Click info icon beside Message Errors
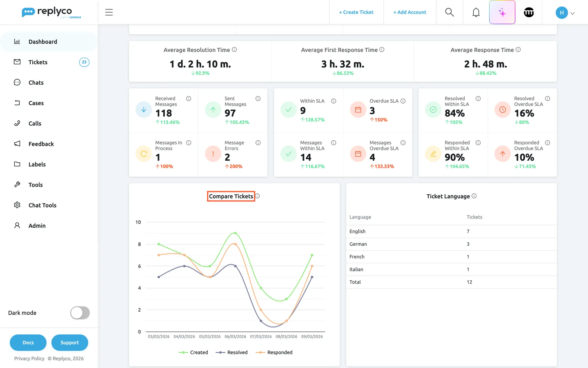588x368 pixels. 258,143
